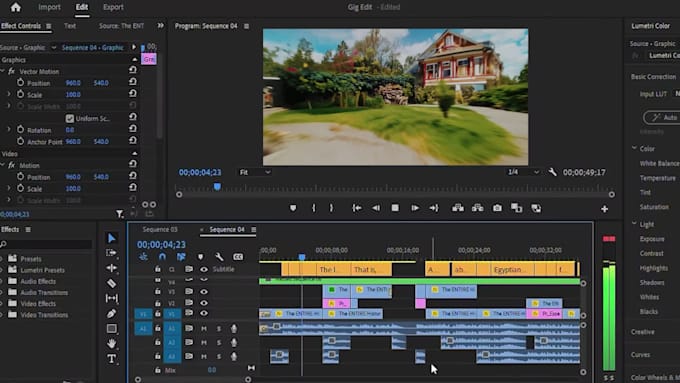Viewport: 680px width, 383px height.
Task: Toggle Linked Selection in timeline
Action: 181,257
